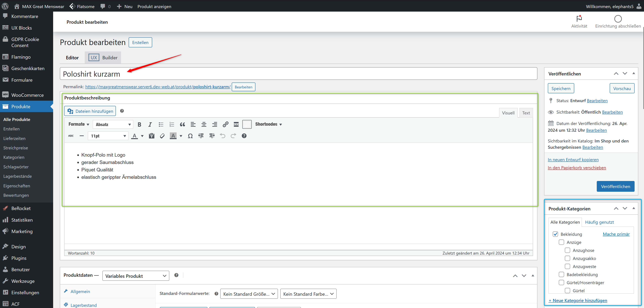
Task: Undo the last editor change
Action: tap(222, 136)
